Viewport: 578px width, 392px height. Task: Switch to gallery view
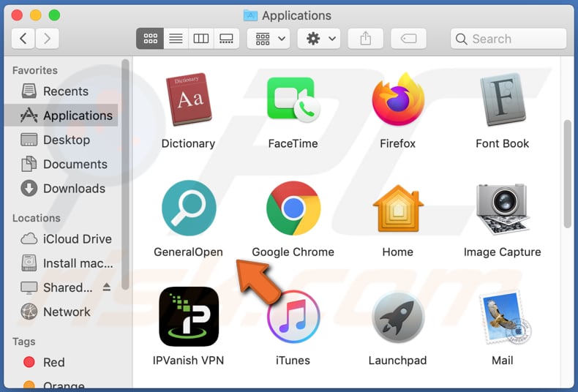[x=226, y=38]
